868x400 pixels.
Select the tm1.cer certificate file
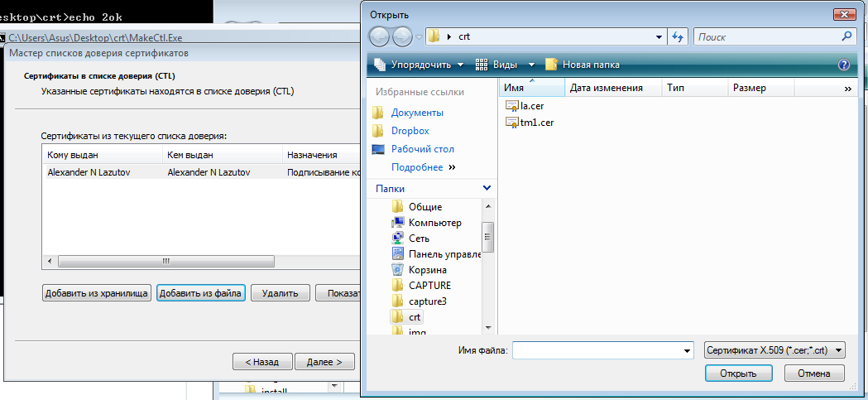530,123
